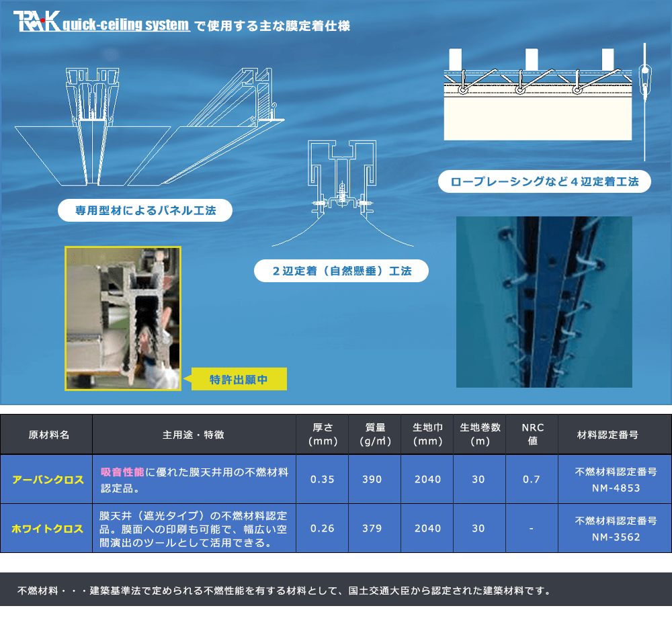Click the 生地巾 (mm) column header
The height and width of the screenshot is (643, 672).
coord(427,435)
